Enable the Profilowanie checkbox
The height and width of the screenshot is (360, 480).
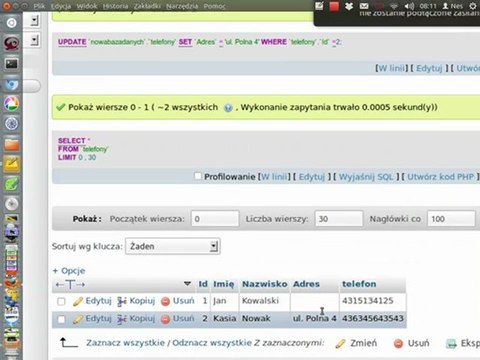tap(198, 176)
